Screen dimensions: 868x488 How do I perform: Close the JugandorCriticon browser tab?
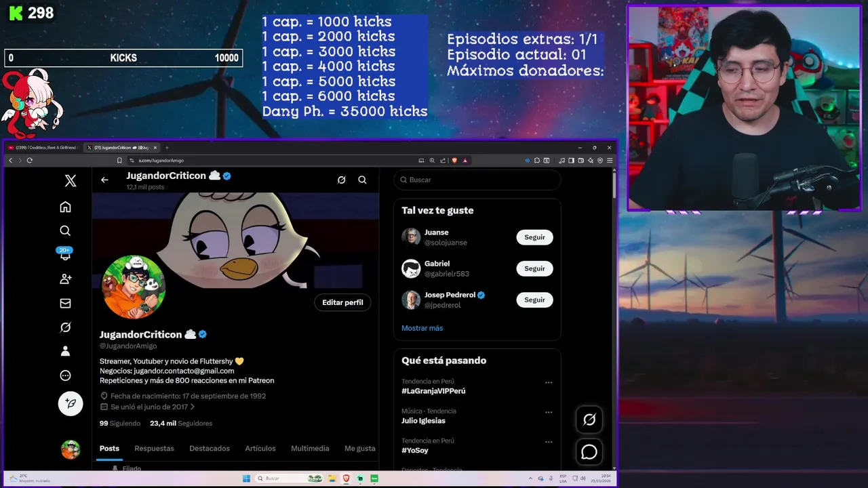pyautogui.click(x=155, y=148)
